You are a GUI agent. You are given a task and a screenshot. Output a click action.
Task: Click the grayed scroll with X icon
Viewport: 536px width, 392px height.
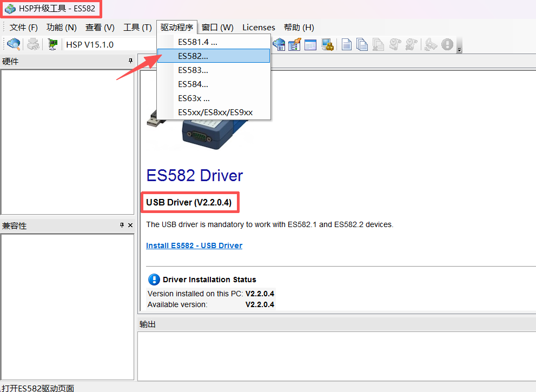[x=411, y=45]
